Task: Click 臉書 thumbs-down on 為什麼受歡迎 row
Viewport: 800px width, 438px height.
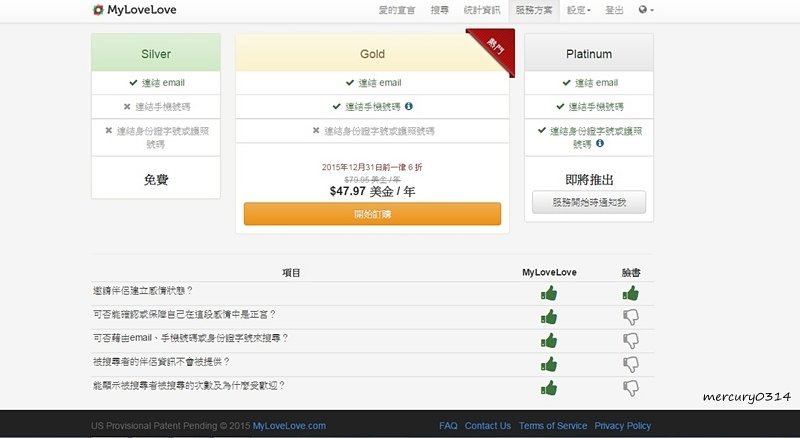Action: tap(631, 388)
